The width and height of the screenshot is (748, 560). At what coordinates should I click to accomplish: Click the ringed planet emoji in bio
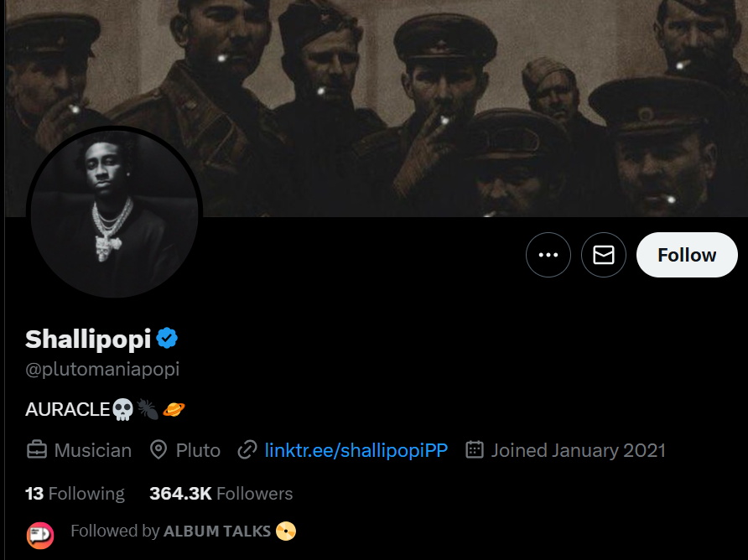click(174, 409)
